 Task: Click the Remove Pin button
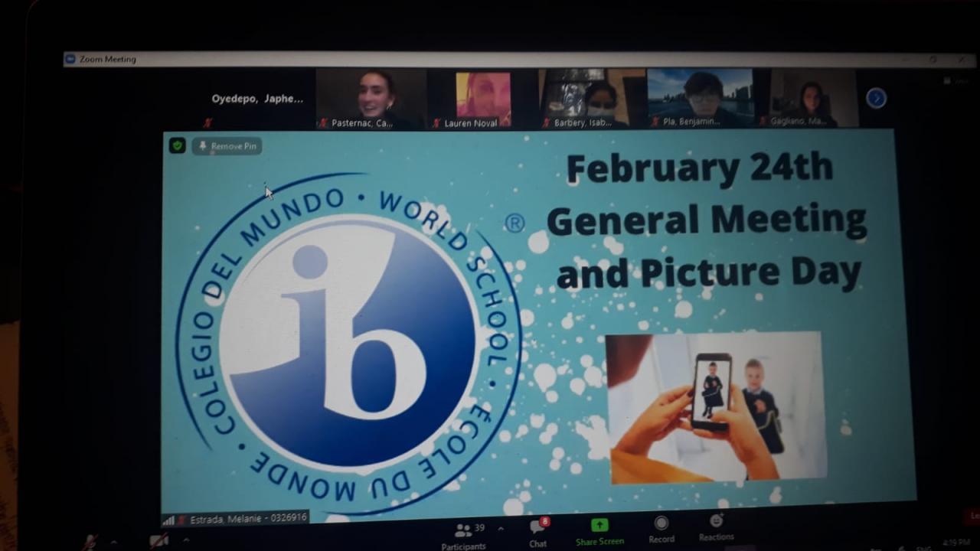(227, 146)
